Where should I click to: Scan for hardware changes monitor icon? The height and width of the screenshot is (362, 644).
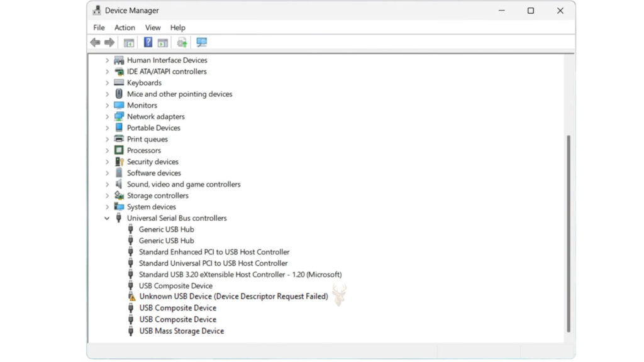[202, 42]
